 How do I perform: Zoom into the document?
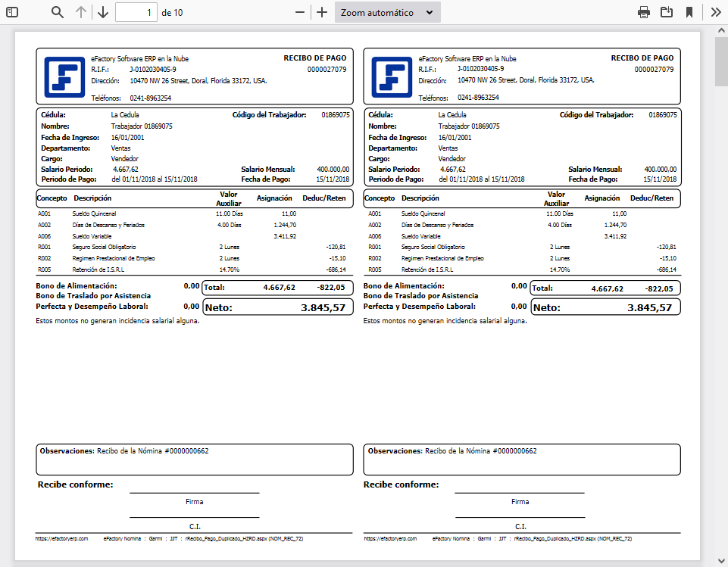320,11
